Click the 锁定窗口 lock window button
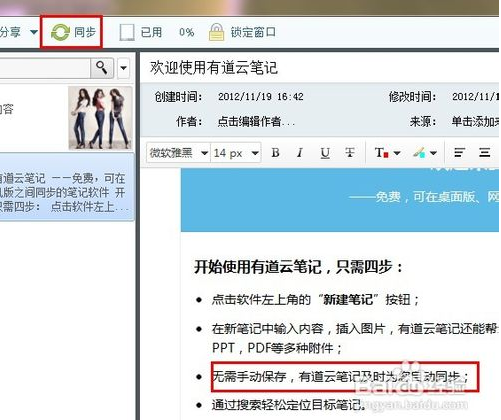 [253, 32]
